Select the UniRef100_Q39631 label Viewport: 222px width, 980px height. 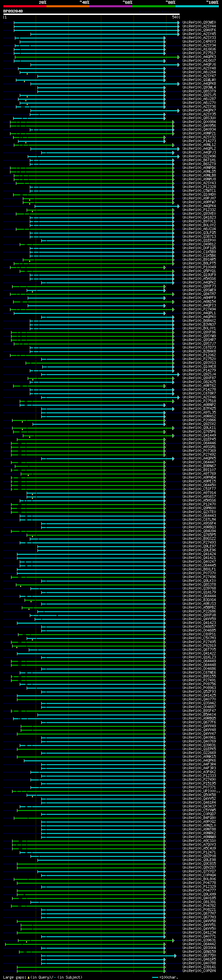click(199, 940)
